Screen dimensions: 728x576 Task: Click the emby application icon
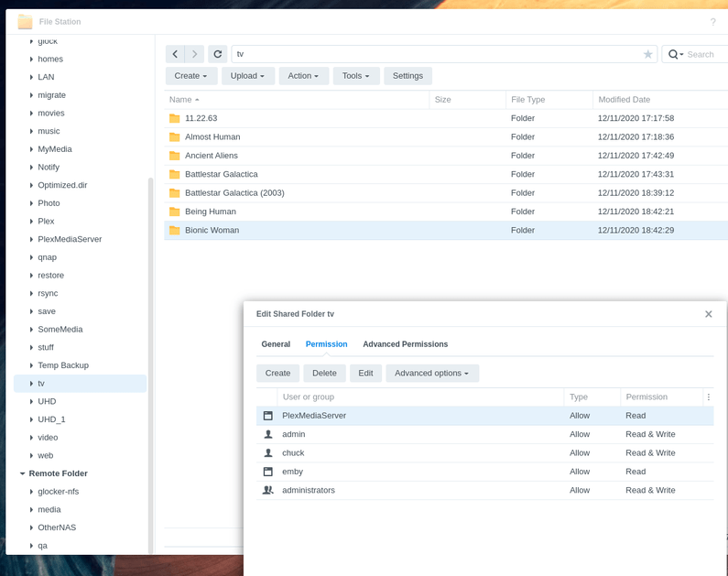pyautogui.click(x=268, y=472)
